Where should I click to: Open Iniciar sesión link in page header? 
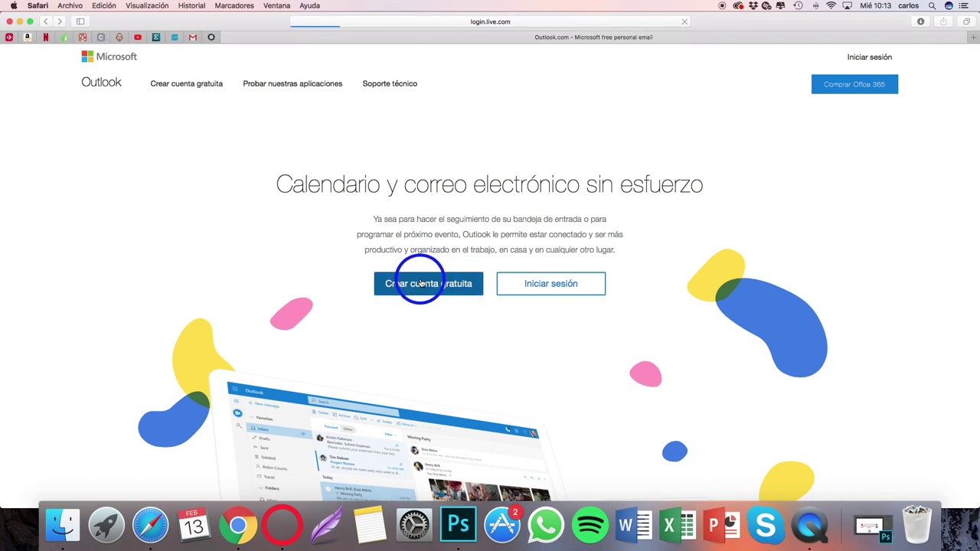869,57
